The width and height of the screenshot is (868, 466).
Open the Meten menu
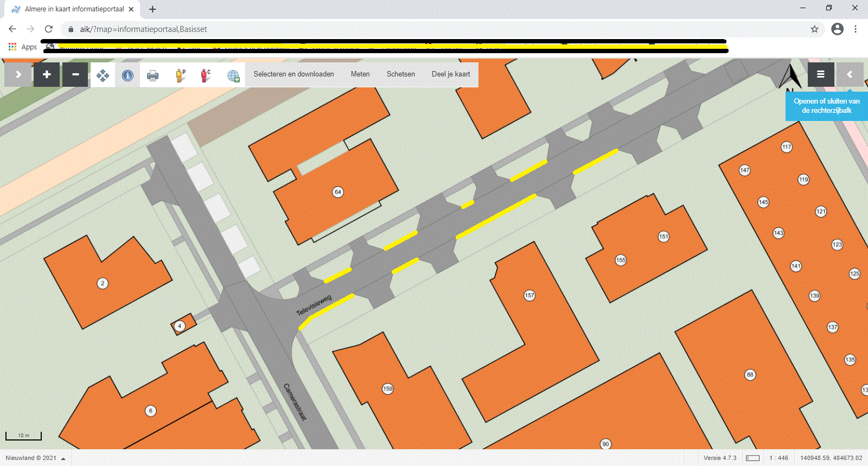(360, 74)
